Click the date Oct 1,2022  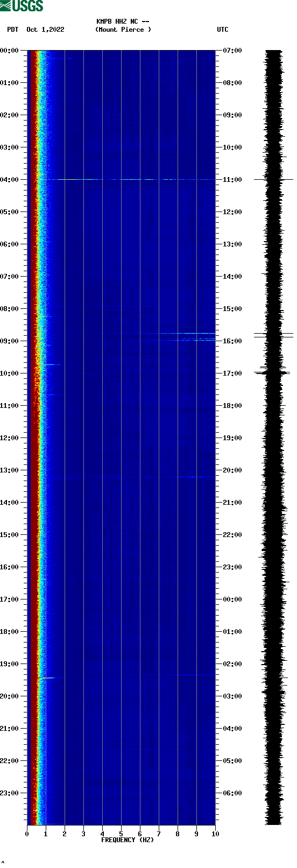coord(45,30)
